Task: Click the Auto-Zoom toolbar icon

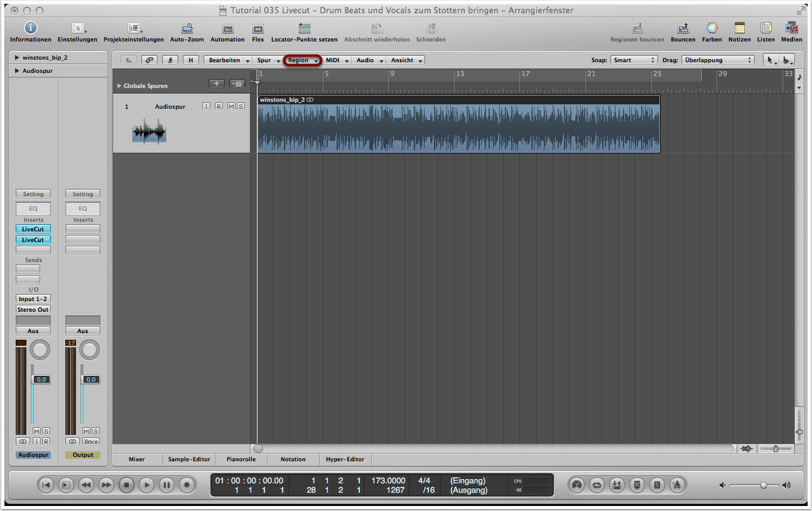Action: click(x=187, y=28)
